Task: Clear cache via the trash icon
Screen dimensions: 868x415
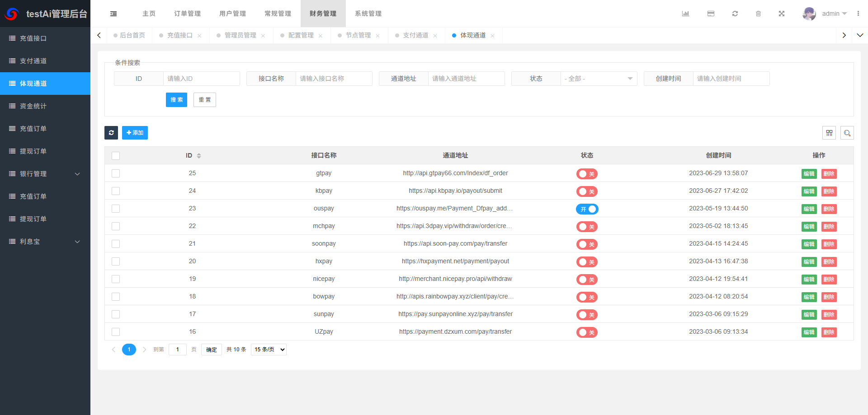Action: click(x=759, y=14)
